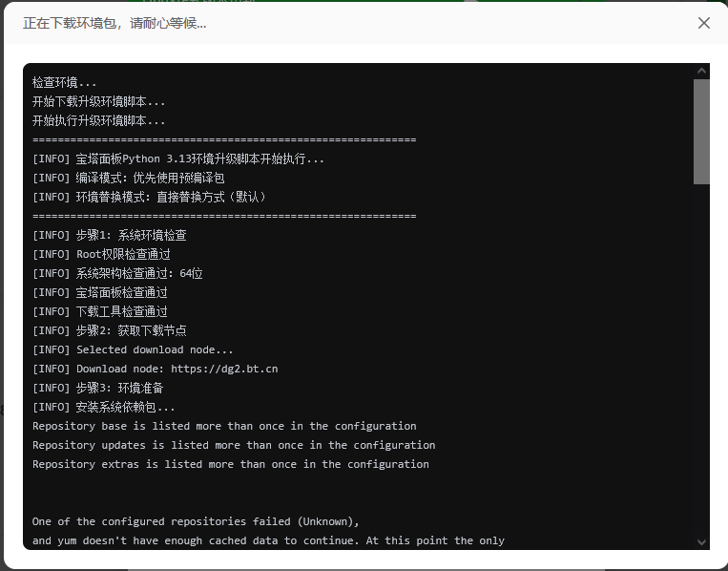This screenshot has width=728, height=571.
Task: Click the 'and yum doesn't have enough cached data' line
Action: point(268,540)
